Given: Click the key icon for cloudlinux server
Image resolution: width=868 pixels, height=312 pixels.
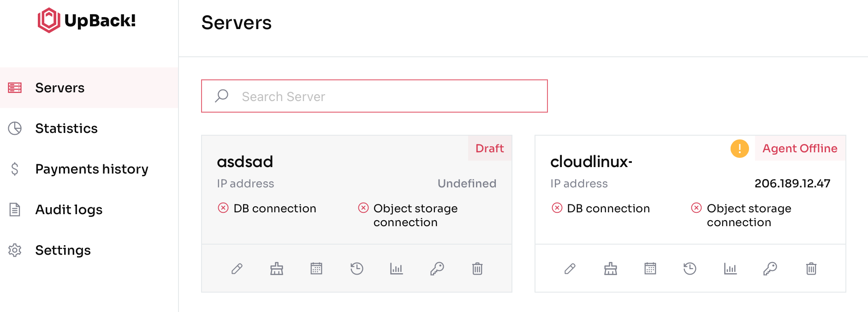Looking at the screenshot, I should click(x=770, y=269).
